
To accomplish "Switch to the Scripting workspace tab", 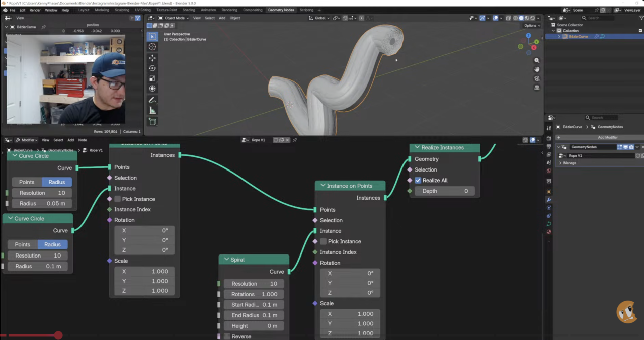I will click(306, 10).
